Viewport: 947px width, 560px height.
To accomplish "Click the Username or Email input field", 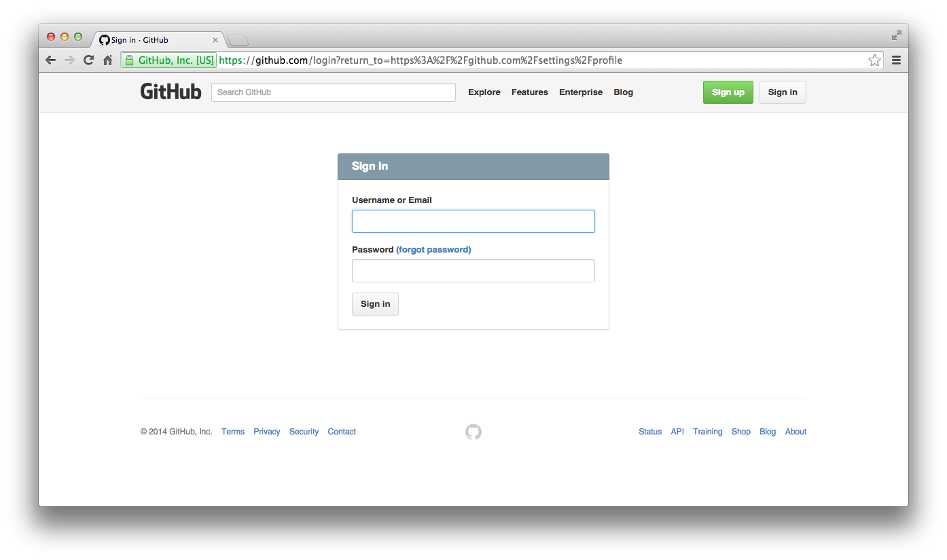I will [x=473, y=221].
